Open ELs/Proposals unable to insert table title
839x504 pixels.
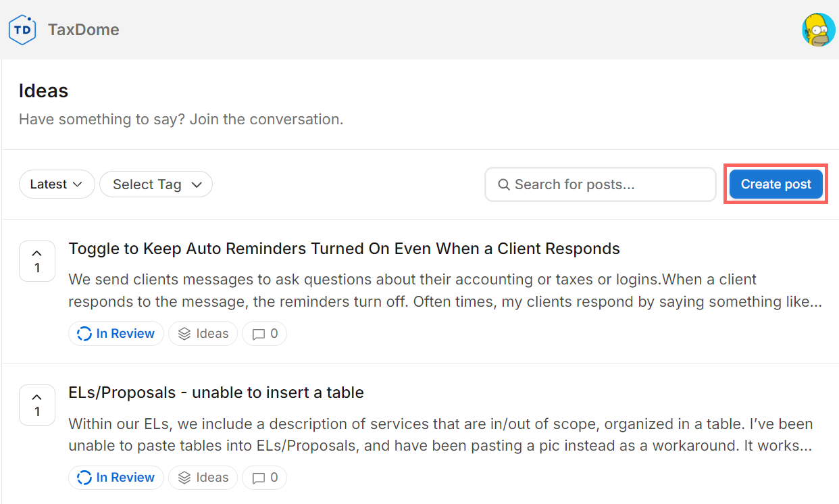coord(216,393)
